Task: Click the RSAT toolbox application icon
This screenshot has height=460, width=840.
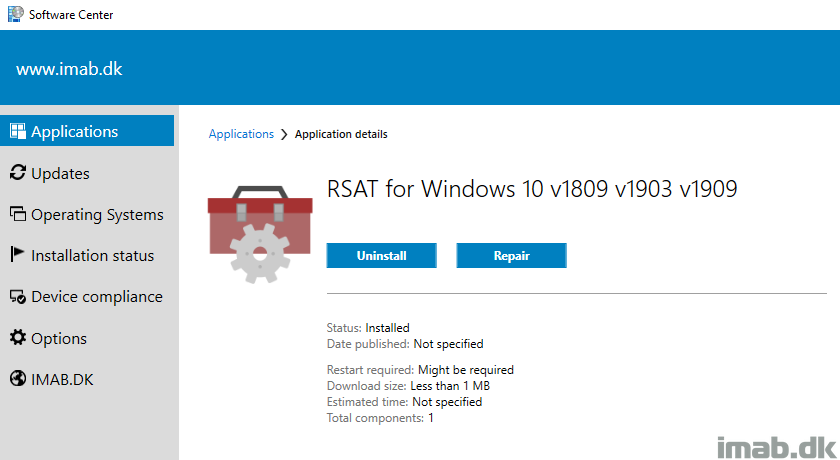Action: (260, 234)
